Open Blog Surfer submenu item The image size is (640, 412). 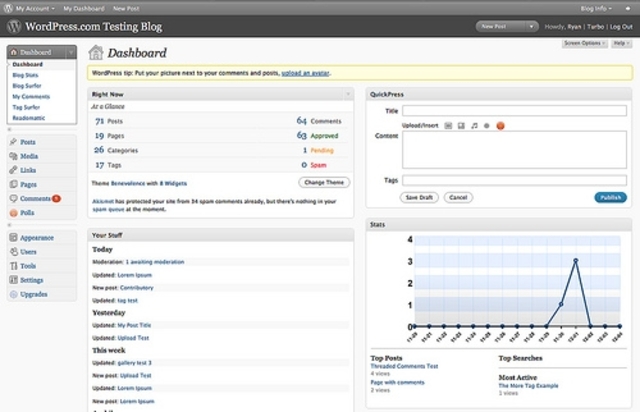(27, 86)
